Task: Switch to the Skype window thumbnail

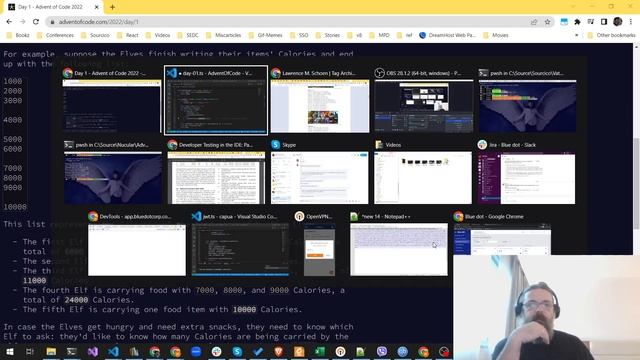Action: coord(320,172)
